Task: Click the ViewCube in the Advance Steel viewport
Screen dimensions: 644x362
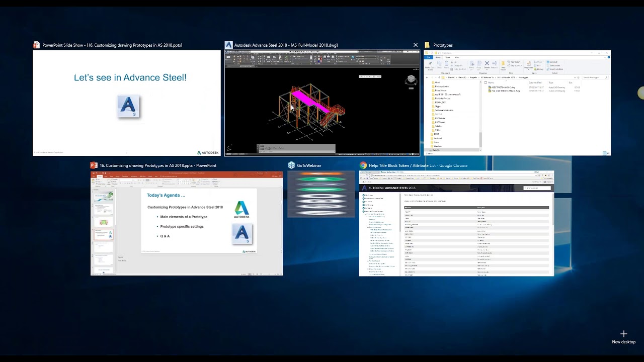Action: tap(411, 79)
